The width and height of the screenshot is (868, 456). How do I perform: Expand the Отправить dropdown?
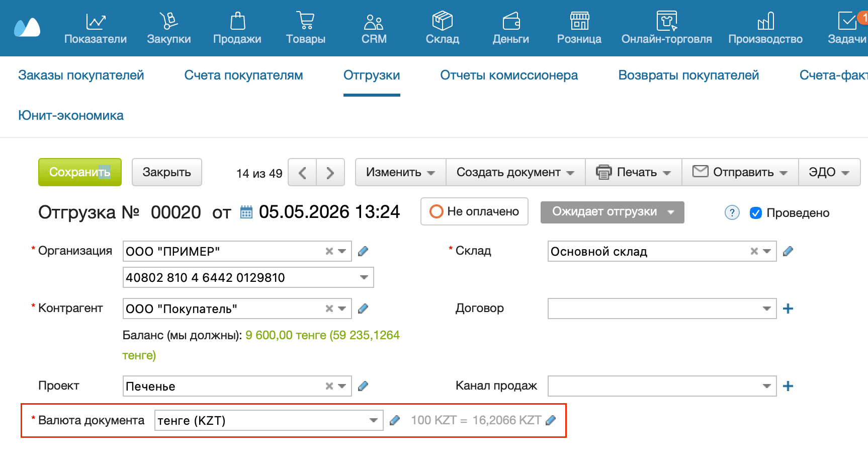(x=740, y=172)
